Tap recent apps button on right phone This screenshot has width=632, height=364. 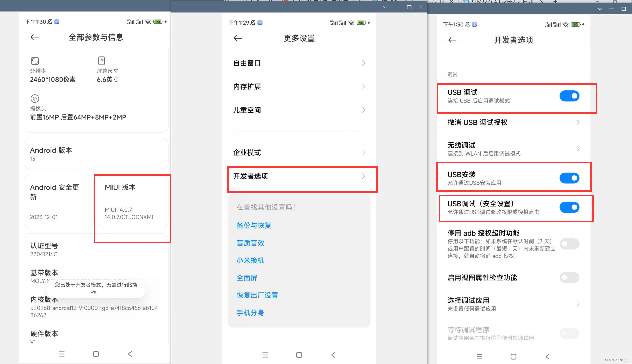pyautogui.click(x=479, y=357)
